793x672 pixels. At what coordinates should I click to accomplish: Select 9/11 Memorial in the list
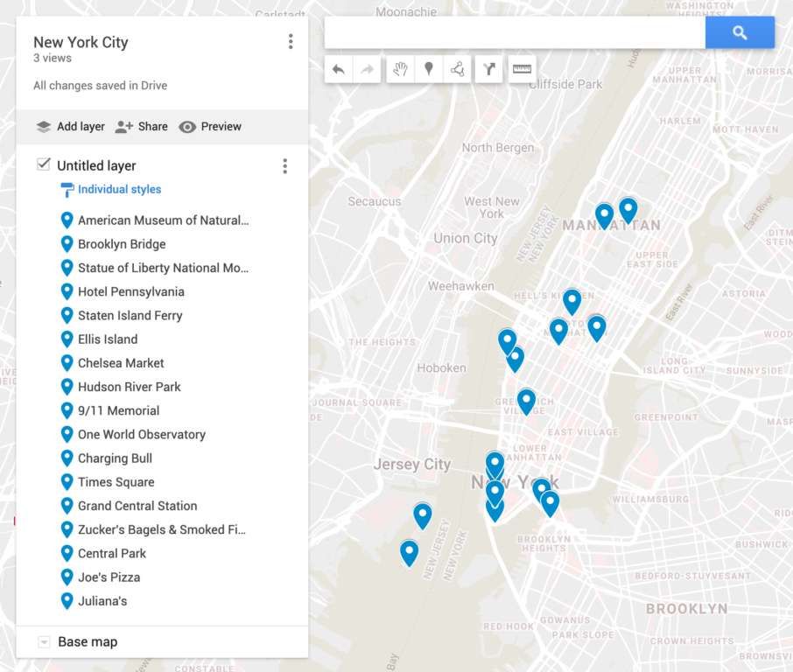118,410
